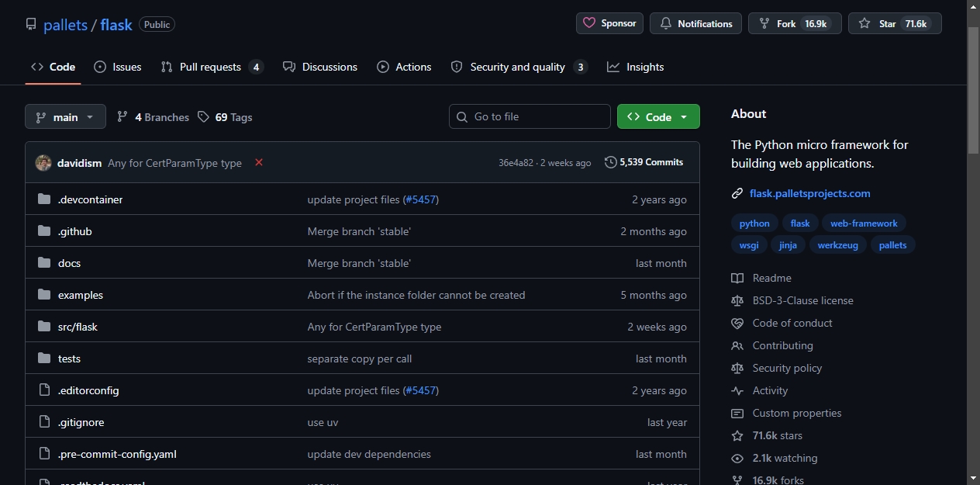This screenshot has width=980, height=485.
Task: Open #5457 link in .devcontainer row
Action: [420, 199]
